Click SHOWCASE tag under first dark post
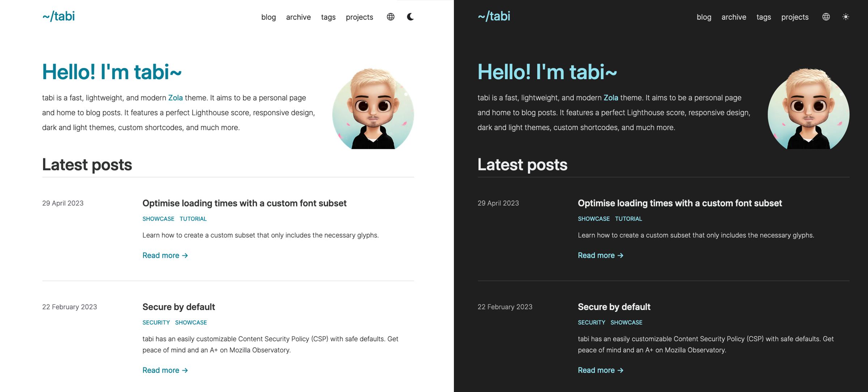The width and height of the screenshot is (868, 392). [594, 219]
